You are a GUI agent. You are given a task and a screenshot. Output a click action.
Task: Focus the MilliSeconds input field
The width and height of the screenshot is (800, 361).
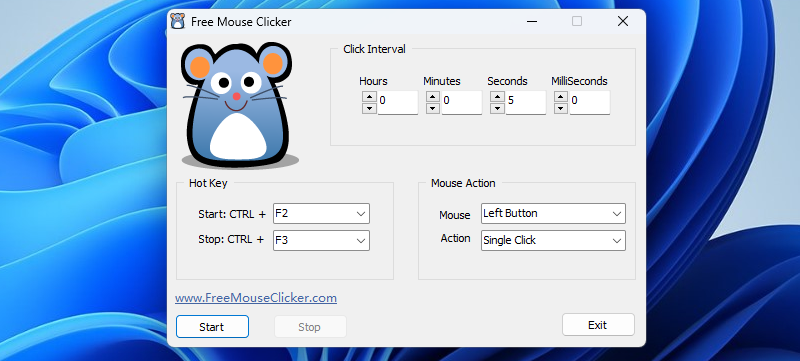coord(590,102)
